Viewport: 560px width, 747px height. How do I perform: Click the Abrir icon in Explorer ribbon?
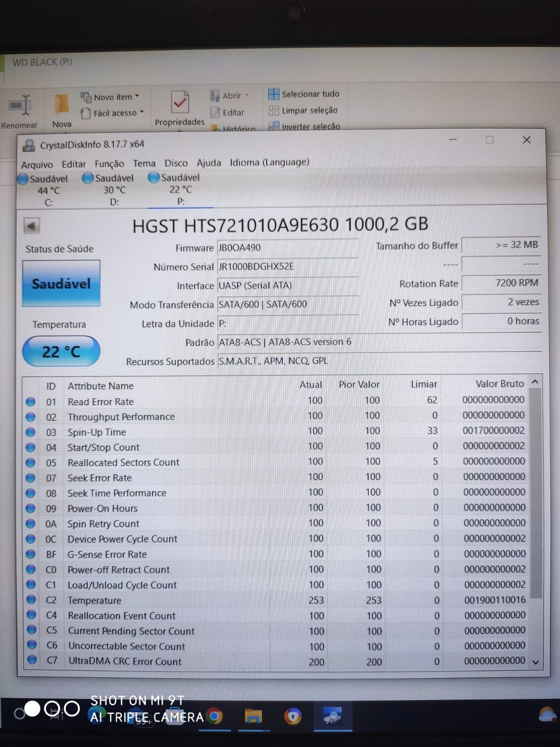click(215, 96)
